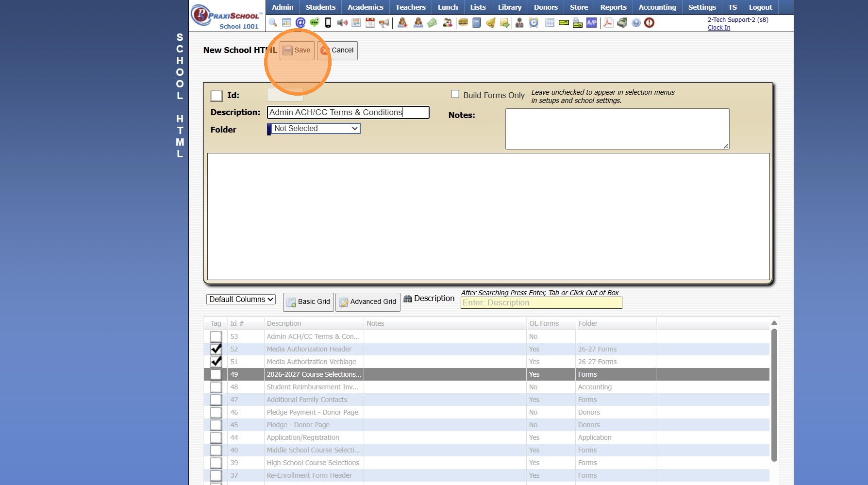Open the Teachers menu
This screenshot has height=485, width=868.
click(x=410, y=7)
